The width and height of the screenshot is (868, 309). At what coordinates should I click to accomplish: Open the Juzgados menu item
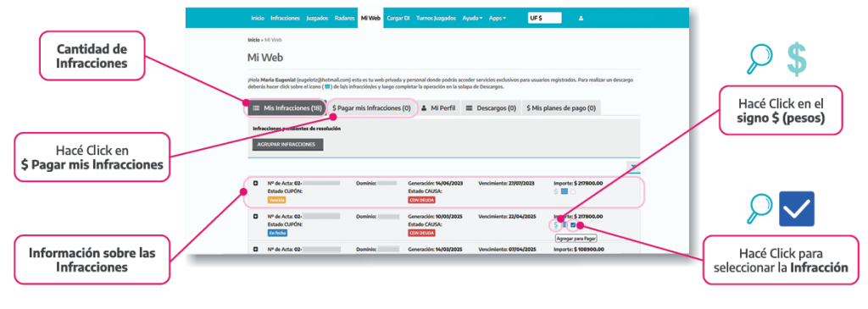317,19
